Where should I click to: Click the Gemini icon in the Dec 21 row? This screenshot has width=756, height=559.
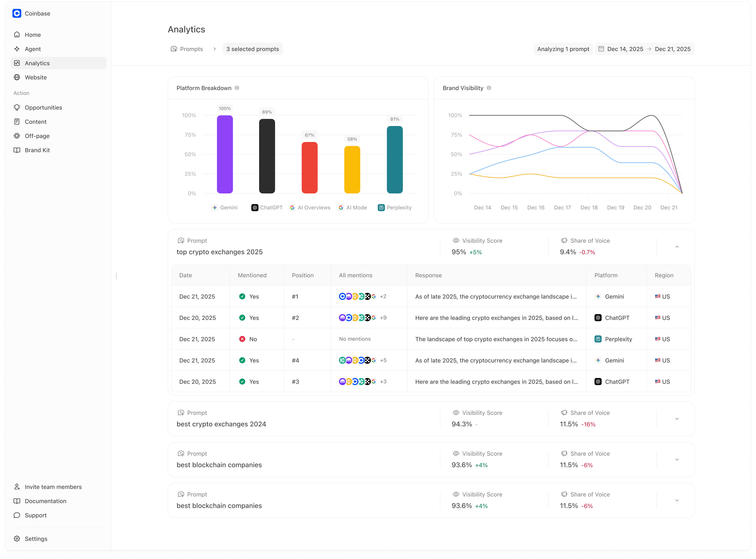598,296
